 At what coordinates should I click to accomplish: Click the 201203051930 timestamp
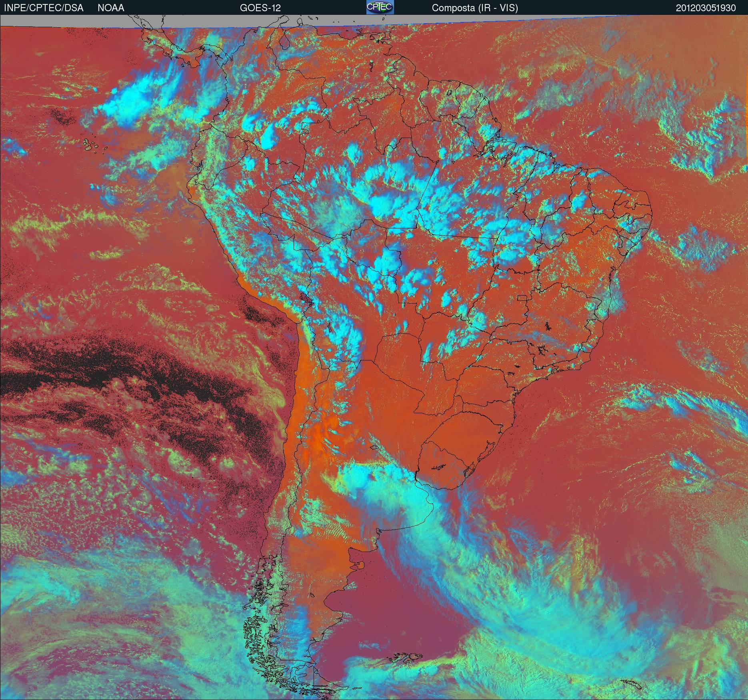(706, 8)
